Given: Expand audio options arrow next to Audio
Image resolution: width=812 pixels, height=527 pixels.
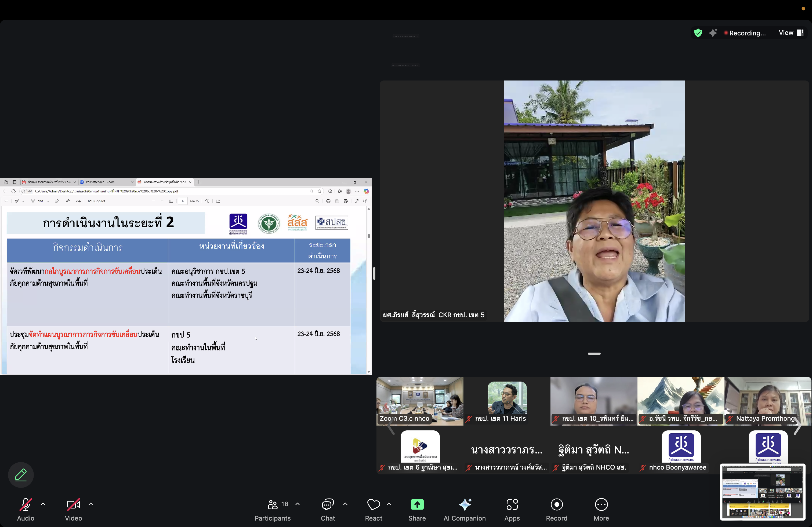Looking at the screenshot, I should tap(43, 504).
